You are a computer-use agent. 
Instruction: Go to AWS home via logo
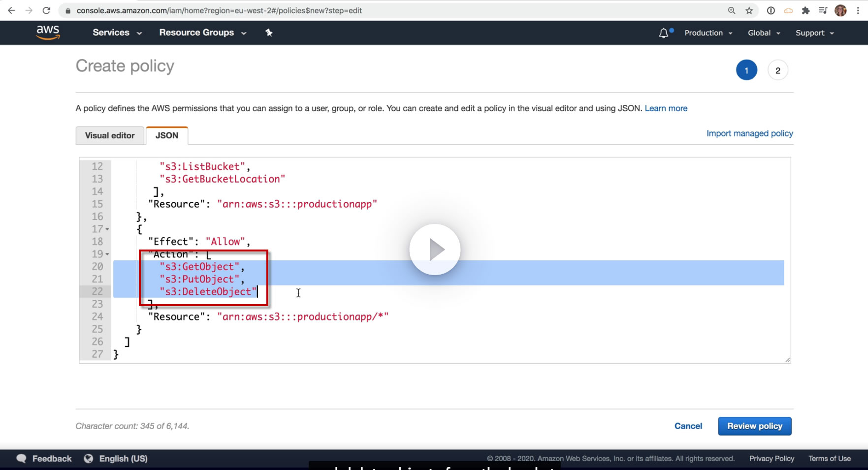click(x=48, y=32)
